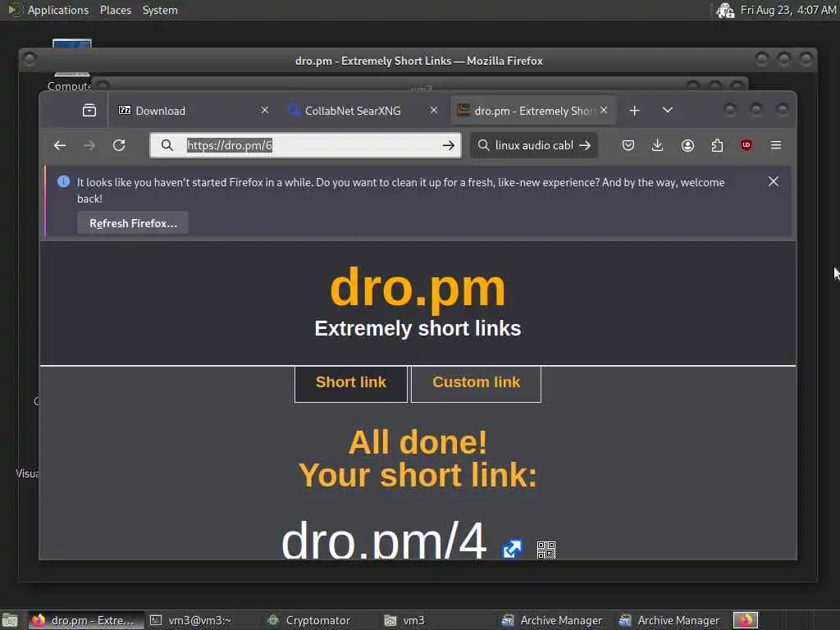Open the Computer desktop icon

point(71,65)
